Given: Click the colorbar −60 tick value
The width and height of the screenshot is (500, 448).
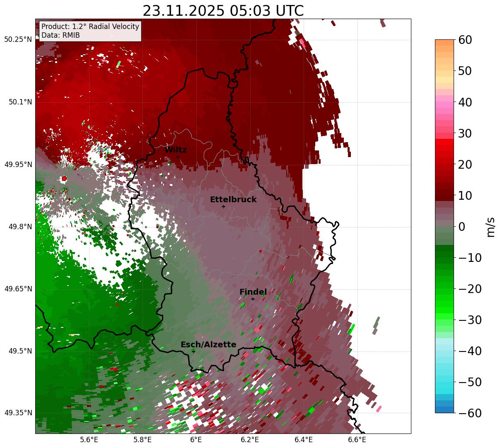Looking at the screenshot, I should [x=469, y=413].
